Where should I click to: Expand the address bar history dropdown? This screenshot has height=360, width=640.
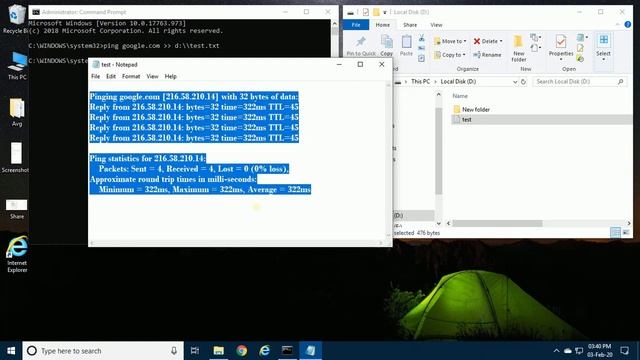pos(515,82)
